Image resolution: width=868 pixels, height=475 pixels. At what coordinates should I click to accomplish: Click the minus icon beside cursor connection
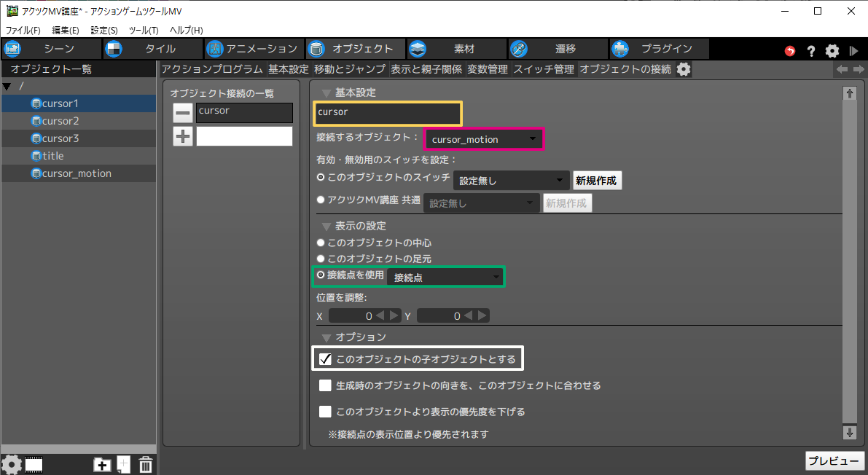pos(183,113)
